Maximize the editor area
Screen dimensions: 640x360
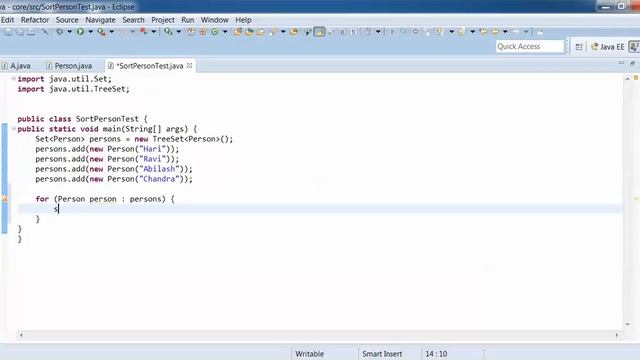[632, 63]
